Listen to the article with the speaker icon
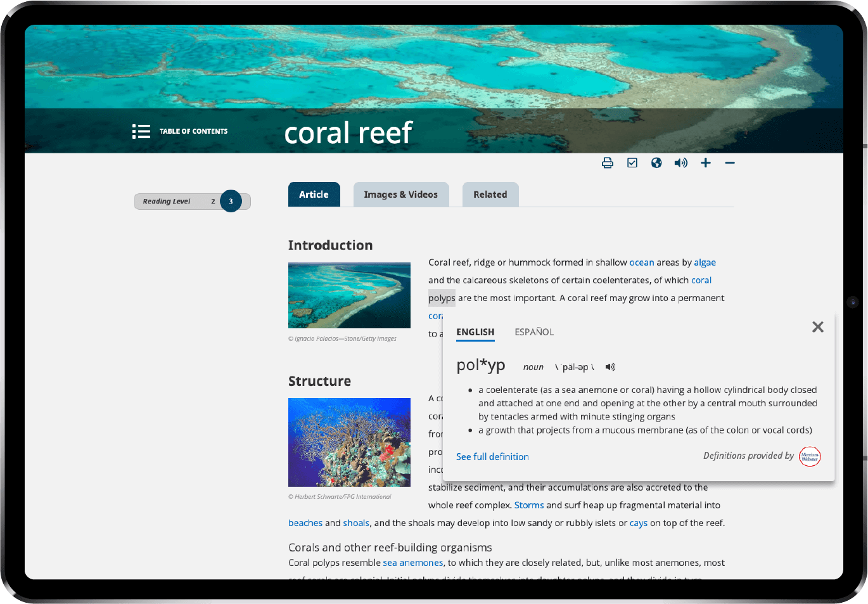The width and height of the screenshot is (868, 604). [x=681, y=163]
